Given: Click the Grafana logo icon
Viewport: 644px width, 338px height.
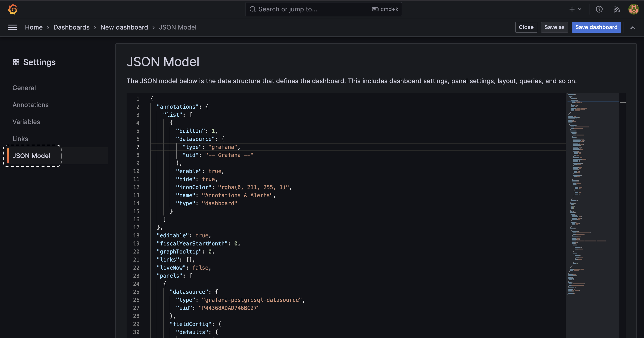Looking at the screenshot, I should (13, 9).
